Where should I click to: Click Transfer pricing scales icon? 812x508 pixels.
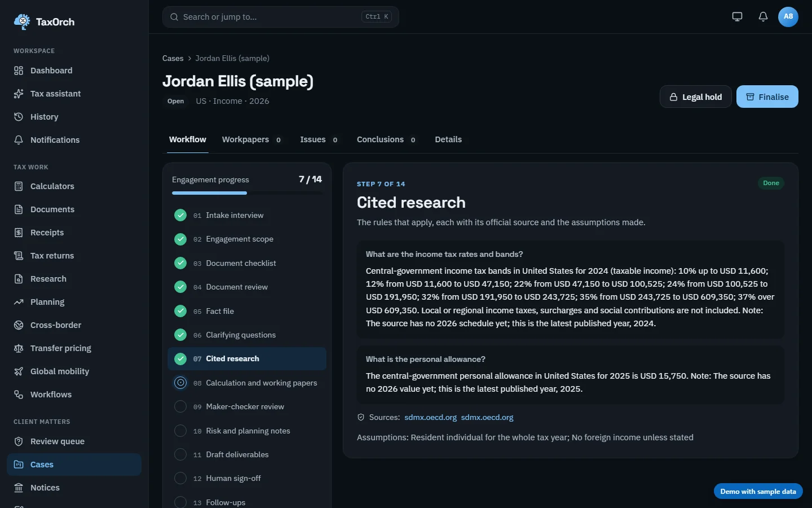click(19, 348)
